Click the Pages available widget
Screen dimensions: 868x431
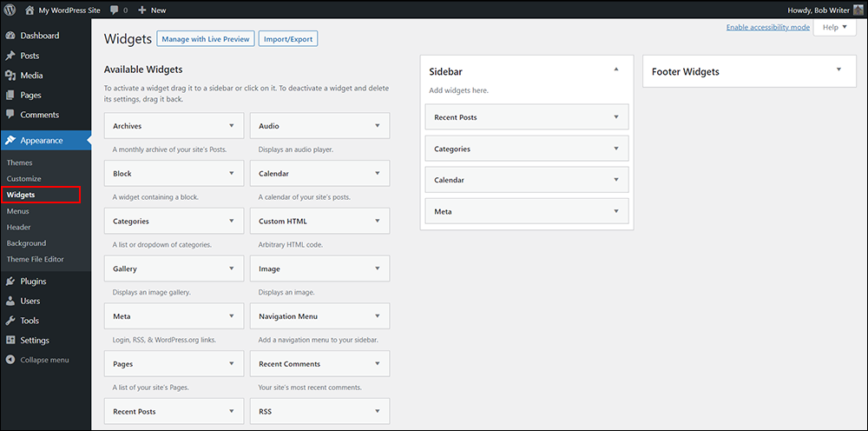point(174,364)
